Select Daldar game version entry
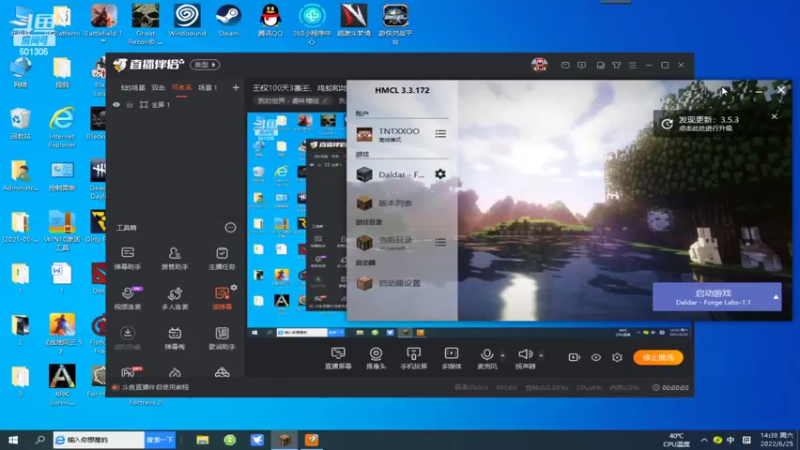This screenshot has height=450, width=800. [x=393, y=174]
